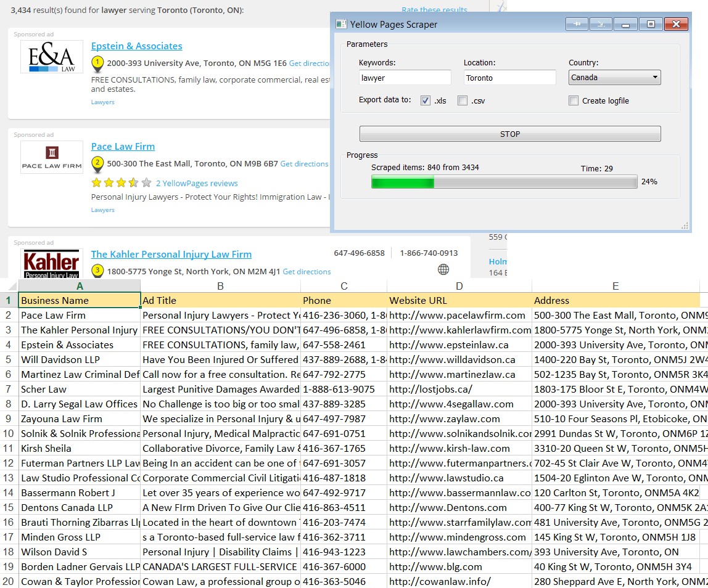
Task: Open 2 YellowPages reviews link
Action: (x=197, y=183)
